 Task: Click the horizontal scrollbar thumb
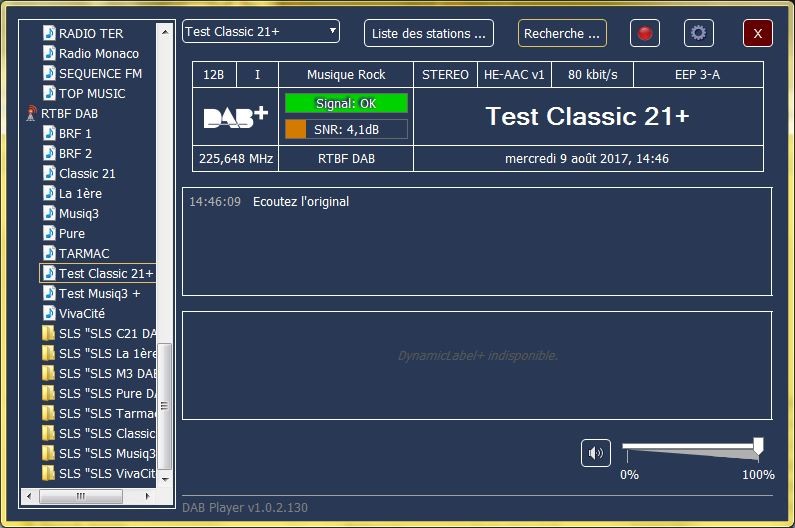tap(81, 496)
